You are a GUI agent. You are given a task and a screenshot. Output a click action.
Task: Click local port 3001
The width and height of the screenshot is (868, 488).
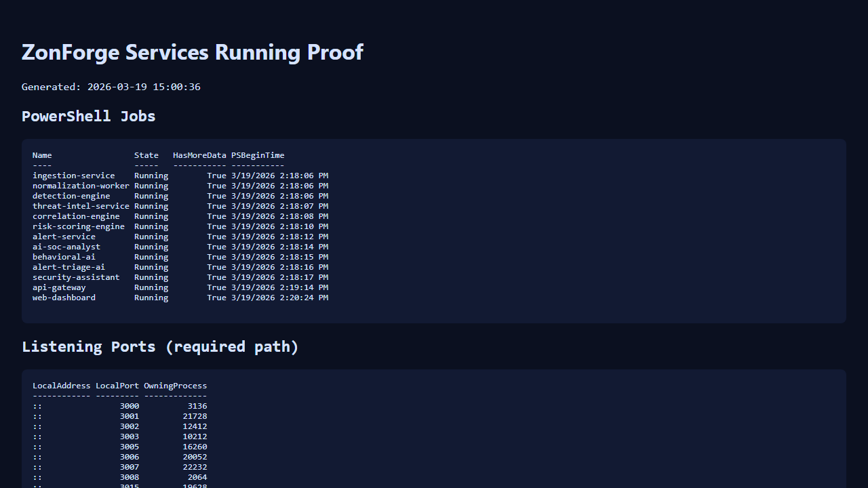(x=130, y=416)
